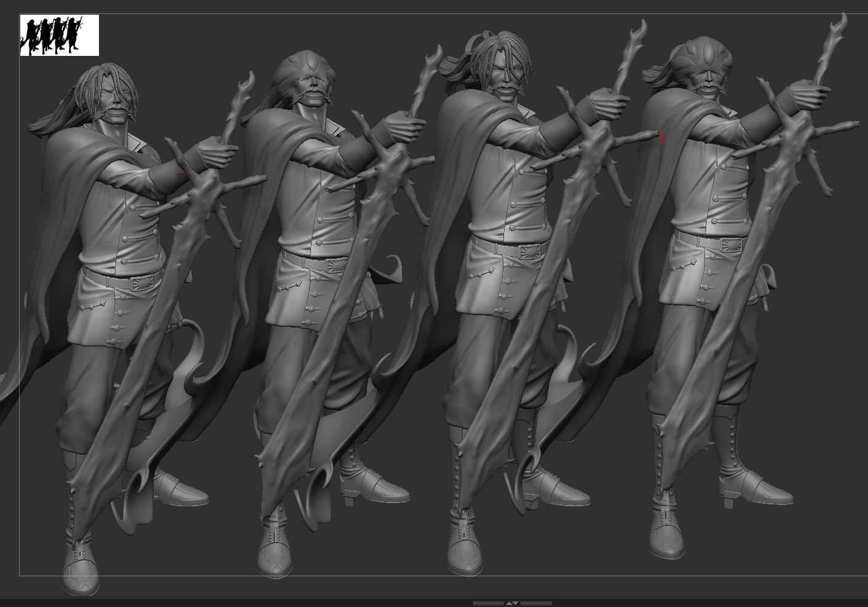Select the red marker on the first sculpt's forearm

click(178, 174)
